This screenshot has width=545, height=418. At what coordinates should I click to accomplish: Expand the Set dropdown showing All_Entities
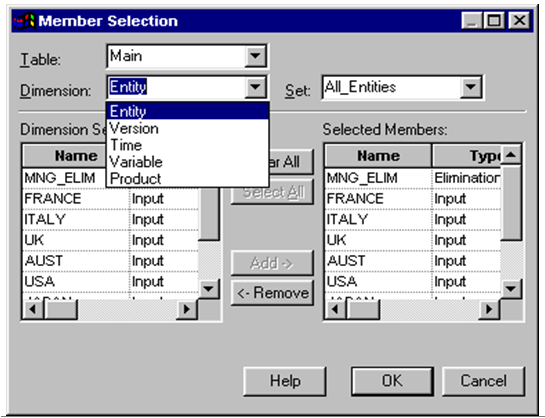[471, 87]
